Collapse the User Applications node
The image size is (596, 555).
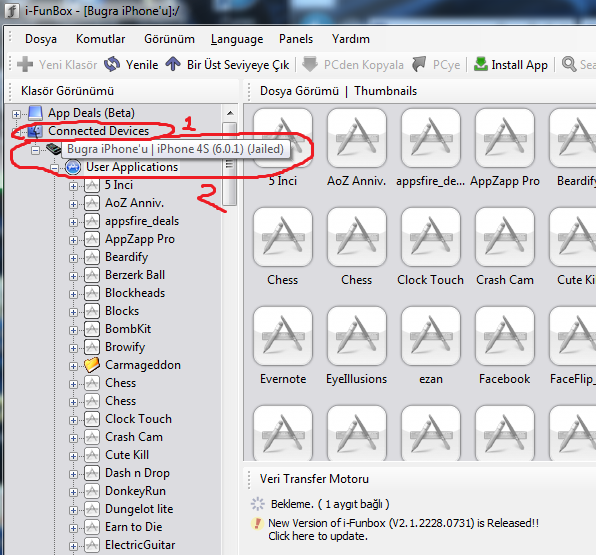(x=54, y=168)
